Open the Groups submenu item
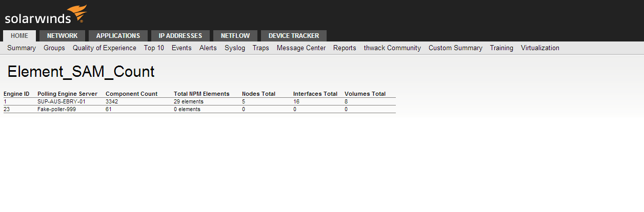Image resolution: width=644 pixels, height=212 pixels. (54, 48)
